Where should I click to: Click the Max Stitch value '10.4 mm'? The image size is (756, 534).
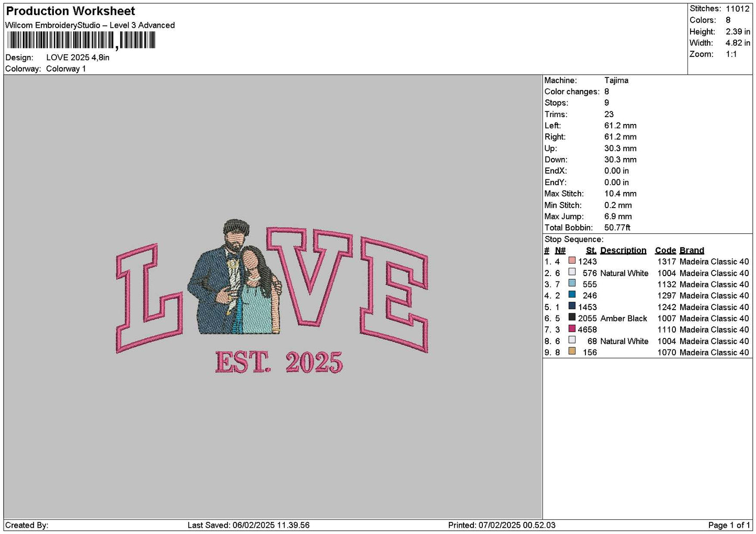click(620, 194)
